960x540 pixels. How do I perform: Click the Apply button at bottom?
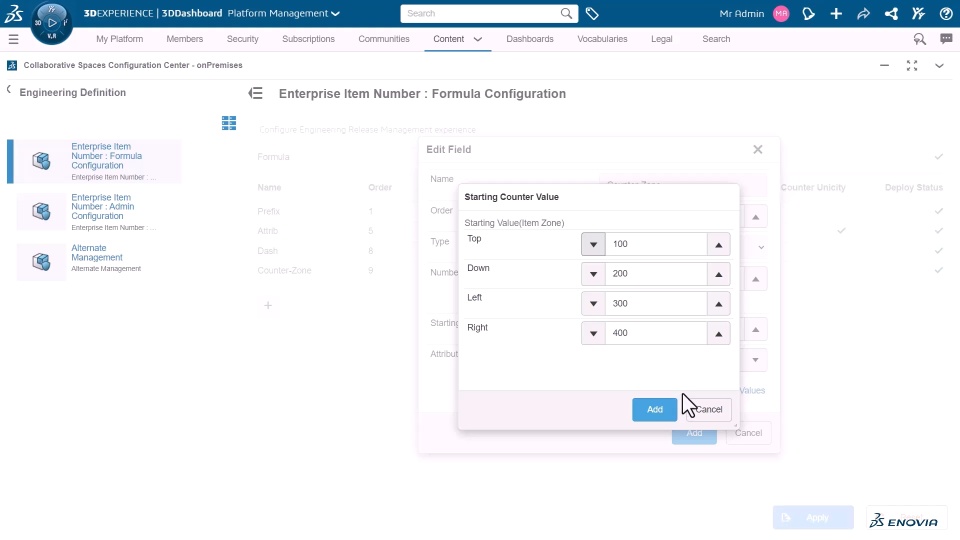pyautogui.click(x=813, y=517)
